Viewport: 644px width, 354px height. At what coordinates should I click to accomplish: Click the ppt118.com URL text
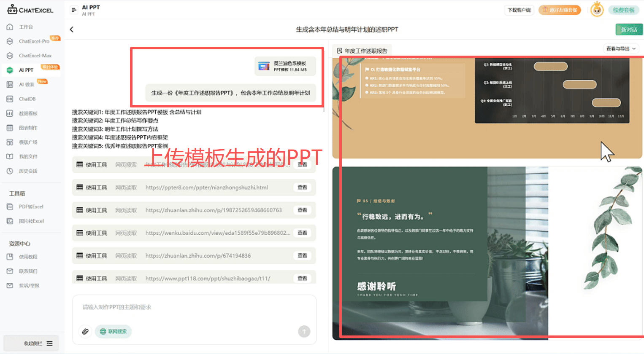(208, 279)
